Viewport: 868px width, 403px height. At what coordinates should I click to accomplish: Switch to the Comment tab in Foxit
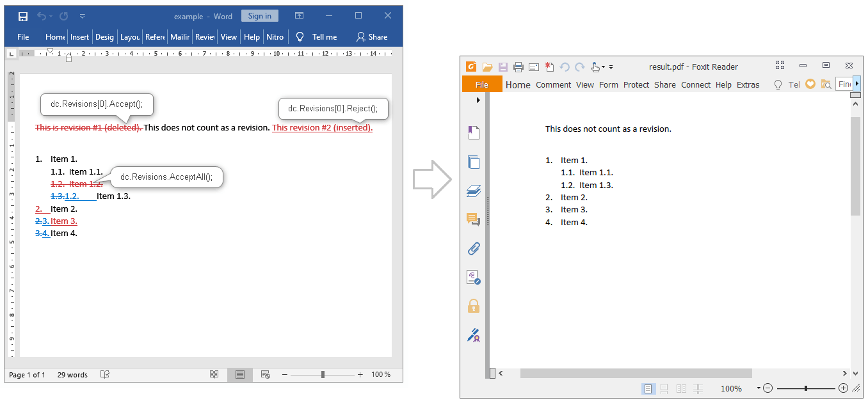(553, 84)
